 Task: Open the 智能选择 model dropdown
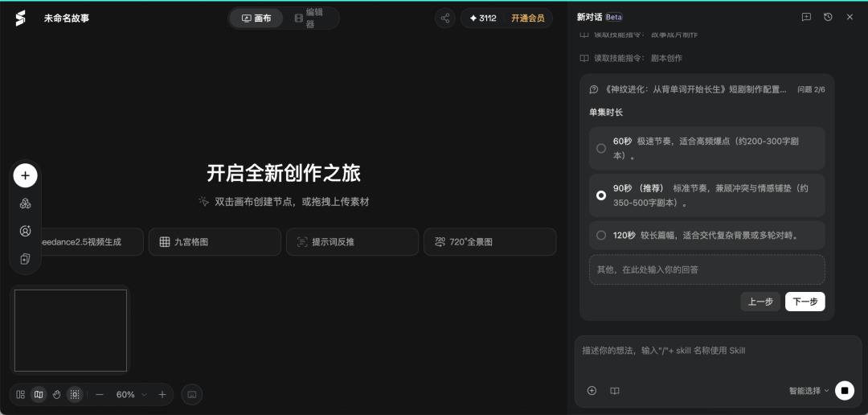[809, 391]
